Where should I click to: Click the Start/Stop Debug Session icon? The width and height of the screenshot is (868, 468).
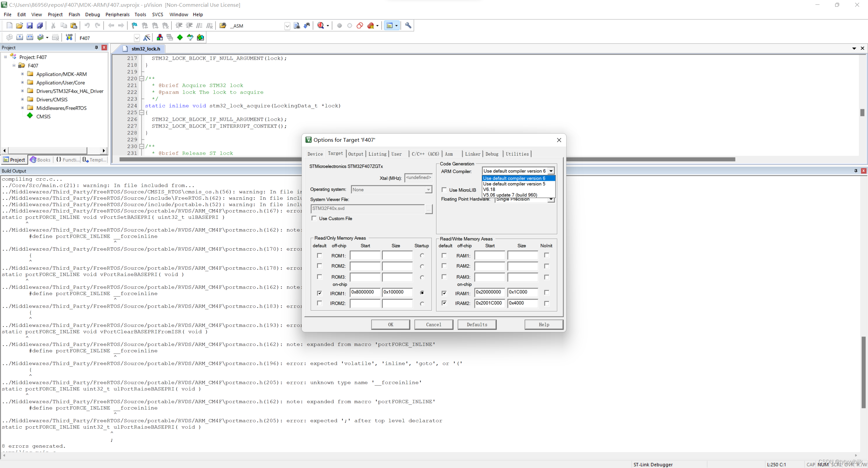320,25
